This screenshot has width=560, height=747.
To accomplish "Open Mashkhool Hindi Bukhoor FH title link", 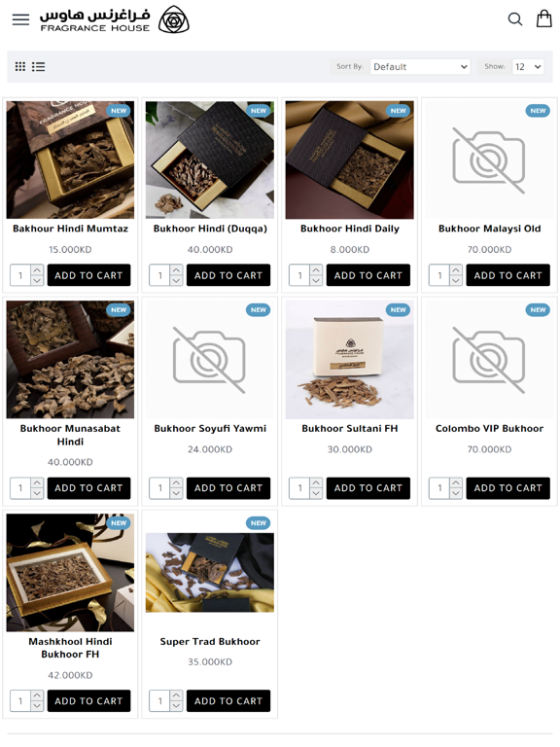I will tap(70, 648).
